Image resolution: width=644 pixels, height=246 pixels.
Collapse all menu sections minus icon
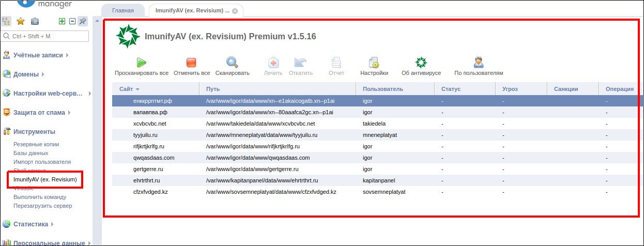pos(72,21)
